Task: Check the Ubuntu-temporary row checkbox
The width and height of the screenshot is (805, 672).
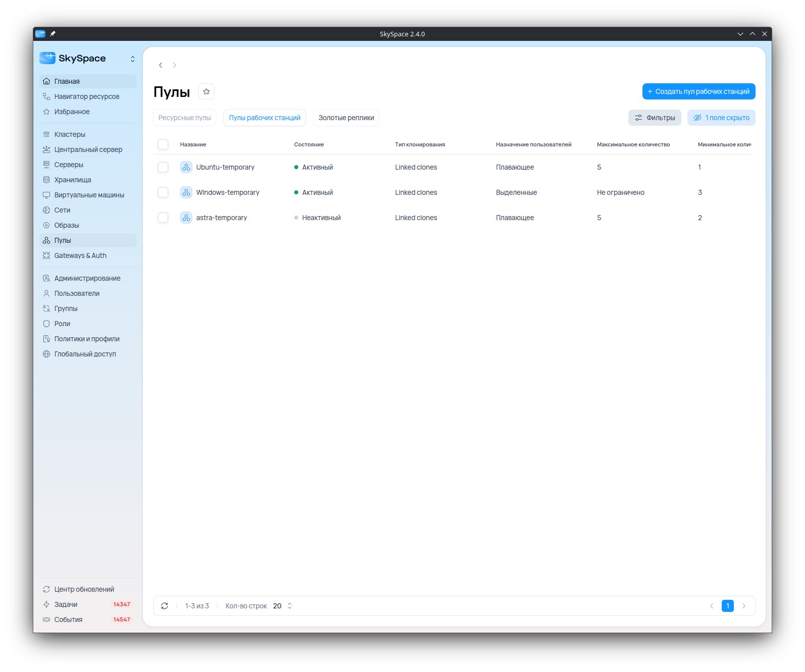Action: (x=163, y=167)
